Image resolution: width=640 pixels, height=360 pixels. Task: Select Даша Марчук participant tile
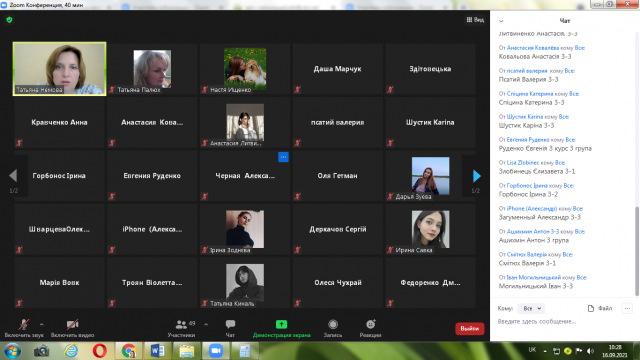tap(338, 69)
